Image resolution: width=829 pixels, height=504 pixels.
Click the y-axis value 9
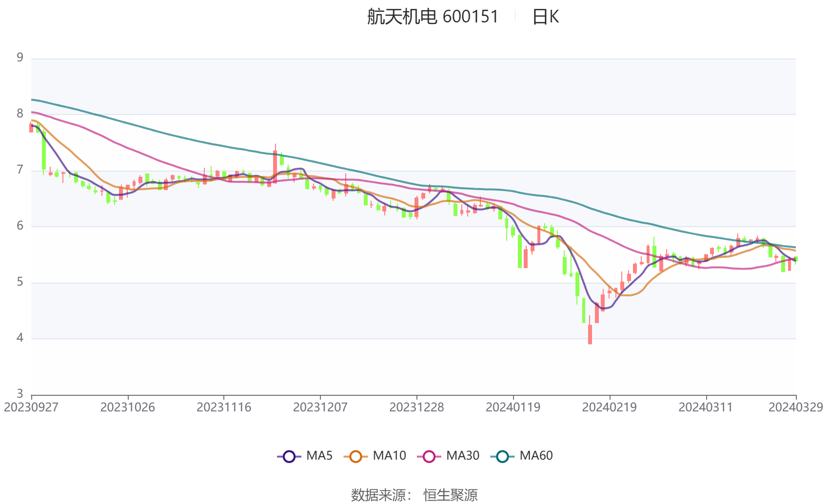click(x=20, y=58)
